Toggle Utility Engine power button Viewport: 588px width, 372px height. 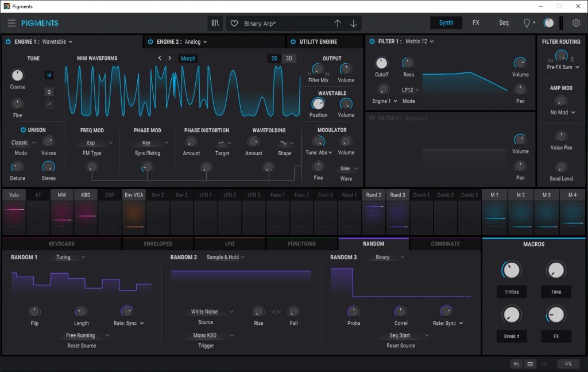(x=293, y=41)
